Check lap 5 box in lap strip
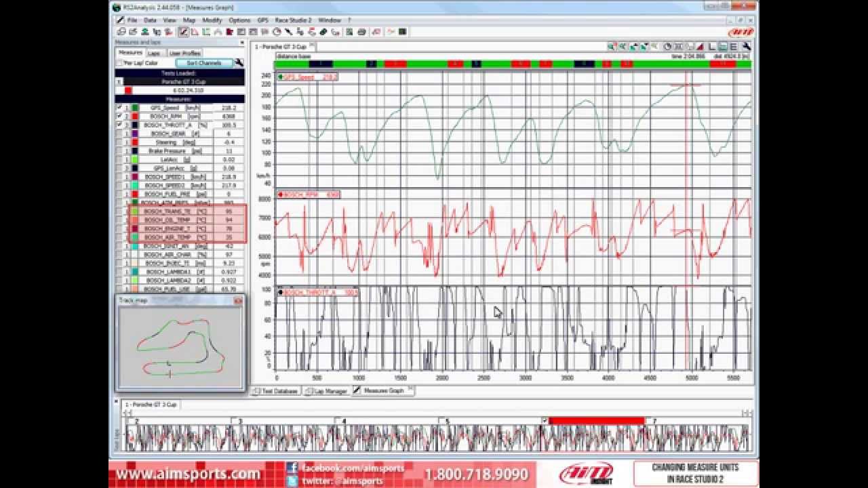Image resolution: width=868 pixels, height=488 pixels. point(441,421)
